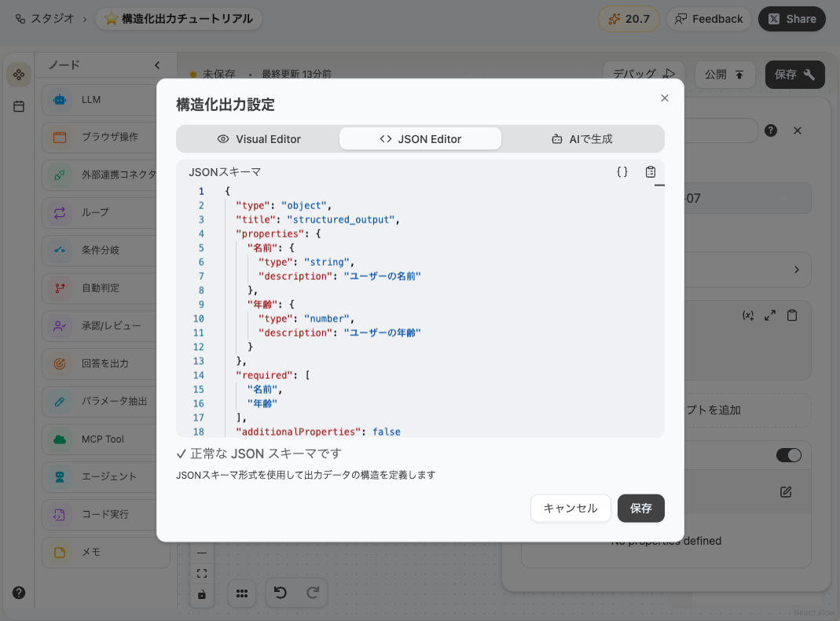Click the undo arrow on the canvas toolbar
840x621 pixels.
[x=282, y=593]
